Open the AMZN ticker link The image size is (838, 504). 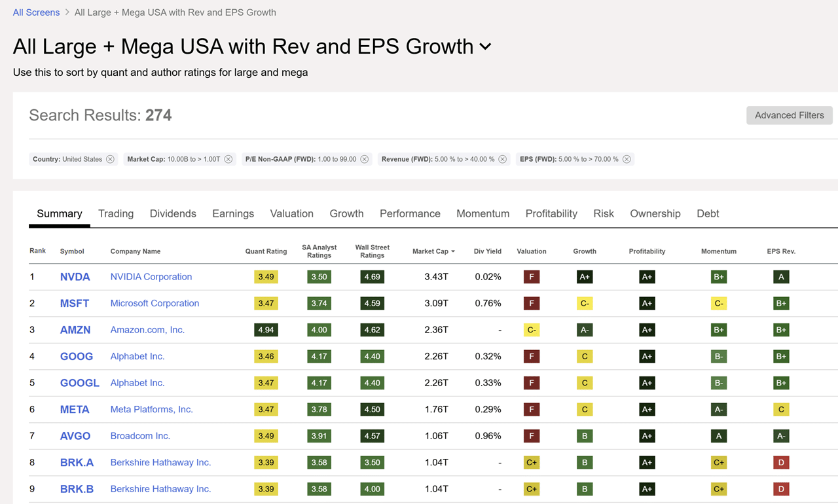[x=75, y=330]
